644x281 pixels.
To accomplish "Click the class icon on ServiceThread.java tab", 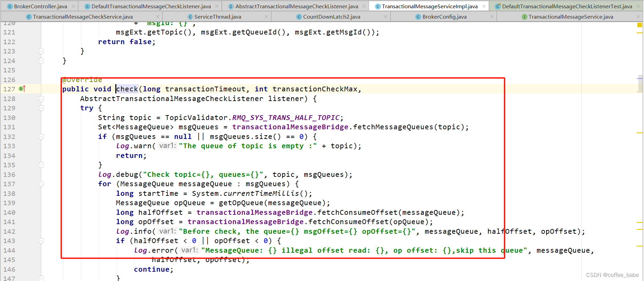I will coord(190,17).
